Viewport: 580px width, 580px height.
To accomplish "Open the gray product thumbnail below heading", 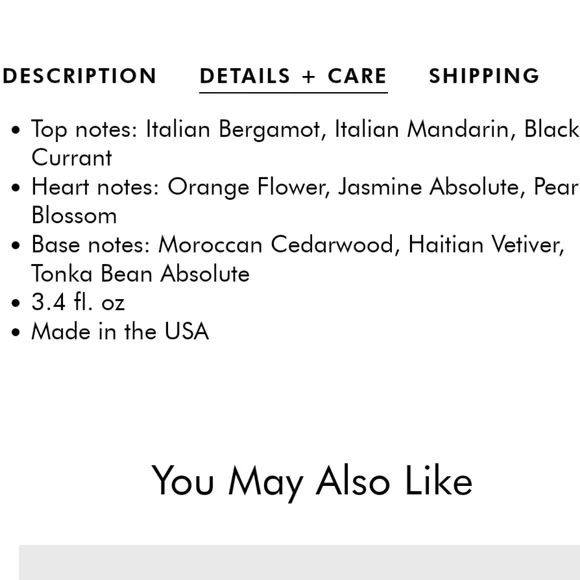I will point(299,562).
